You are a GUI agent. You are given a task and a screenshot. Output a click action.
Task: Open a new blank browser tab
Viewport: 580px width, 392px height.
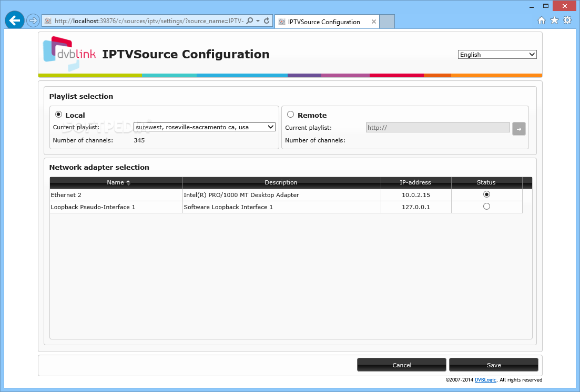pyautogui.click(x=387, y=22)
